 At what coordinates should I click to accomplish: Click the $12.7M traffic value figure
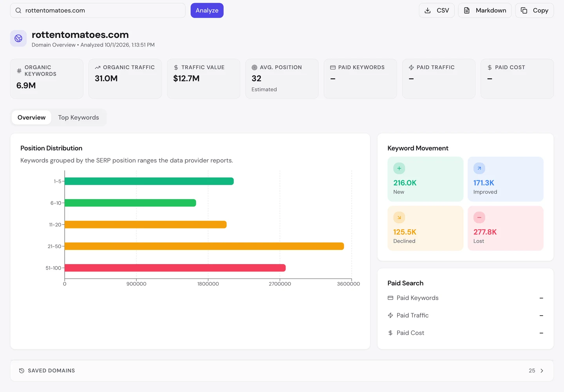[186, 78]
